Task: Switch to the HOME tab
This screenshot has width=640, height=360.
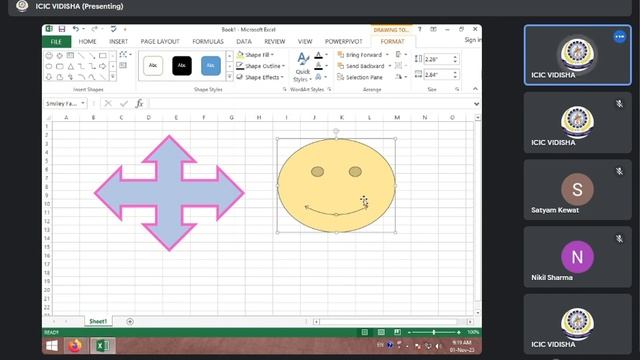Action: click(x=87, y=42)
